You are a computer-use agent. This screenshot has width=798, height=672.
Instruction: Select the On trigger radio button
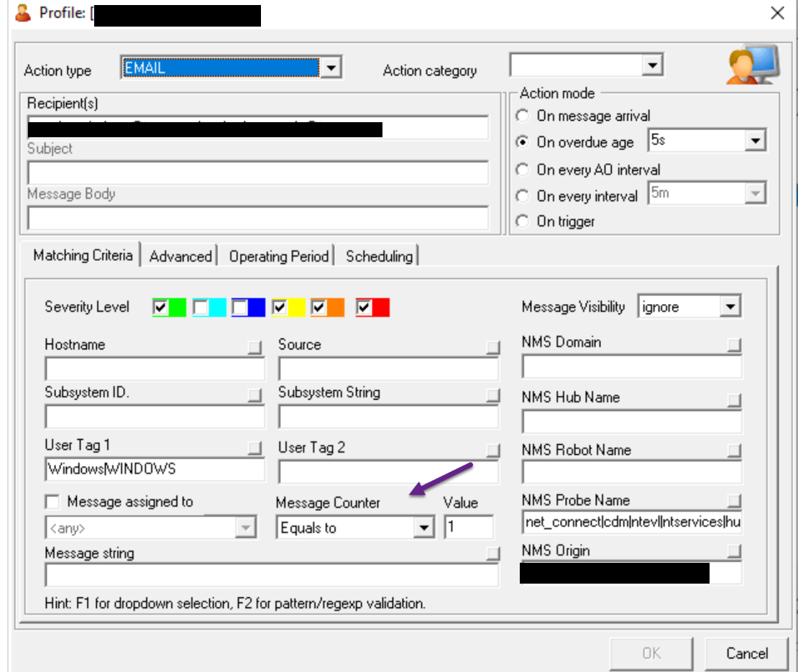523,221
